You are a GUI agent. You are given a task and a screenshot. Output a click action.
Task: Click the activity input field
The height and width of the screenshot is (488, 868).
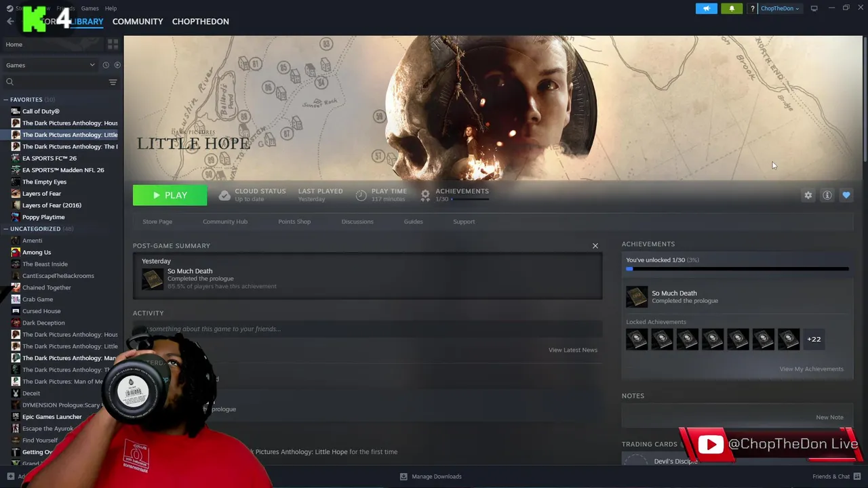pyautogui.click(x=368, y=329)
